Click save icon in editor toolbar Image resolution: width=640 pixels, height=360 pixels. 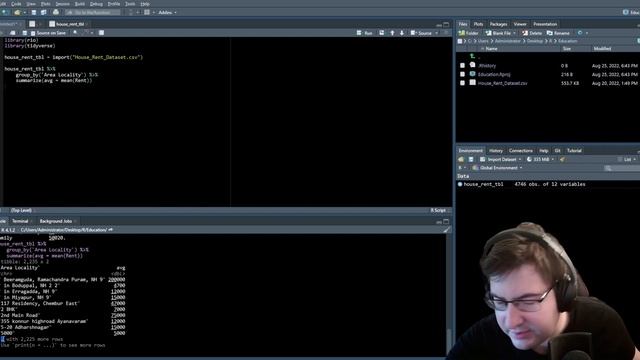[x=24, y=33]
